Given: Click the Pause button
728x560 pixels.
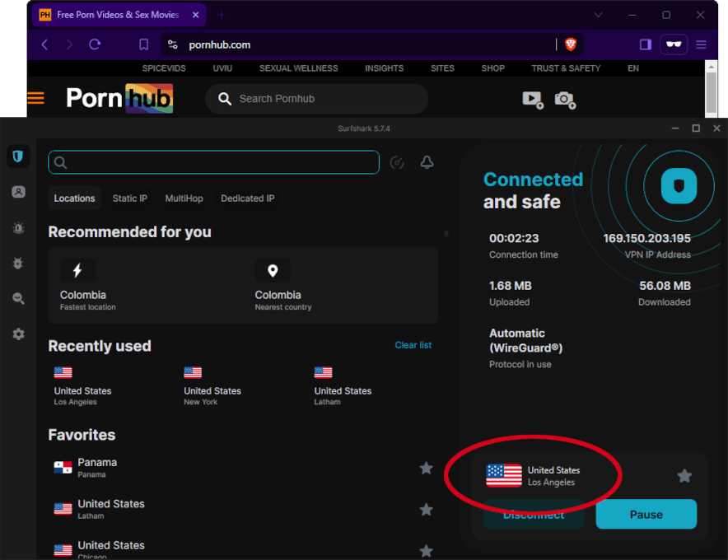Looking at the screenshot, I should tap(646, 514).
